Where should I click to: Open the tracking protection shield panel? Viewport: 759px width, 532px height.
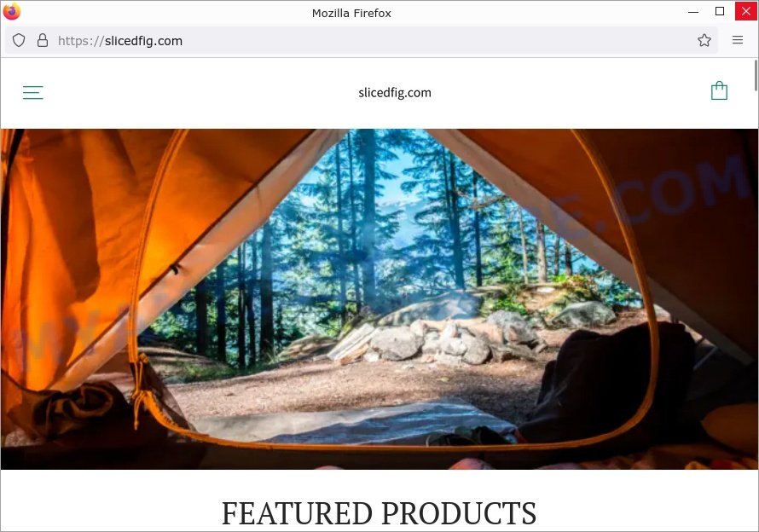tap(19, 40)
